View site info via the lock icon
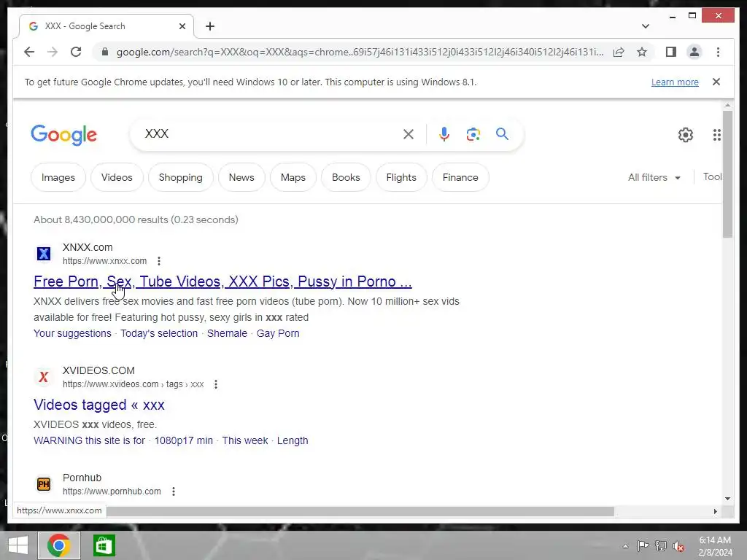747x560 pixels. 105,52
